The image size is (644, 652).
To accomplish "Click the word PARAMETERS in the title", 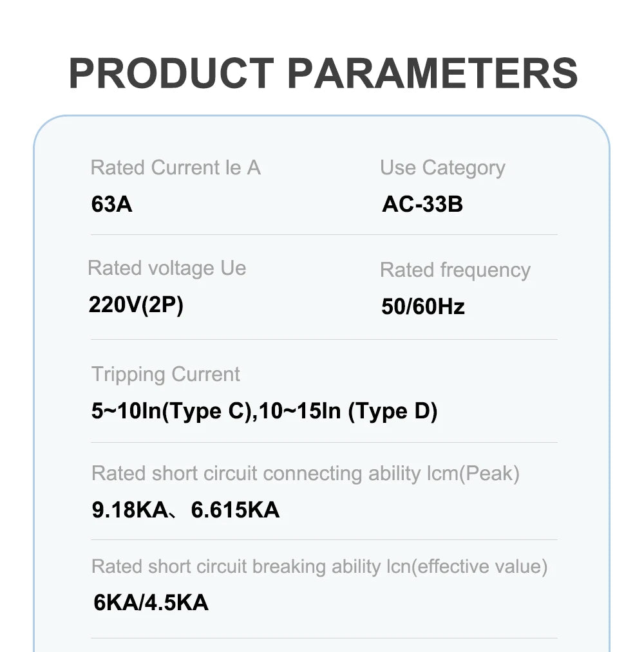I will (433, 73).
